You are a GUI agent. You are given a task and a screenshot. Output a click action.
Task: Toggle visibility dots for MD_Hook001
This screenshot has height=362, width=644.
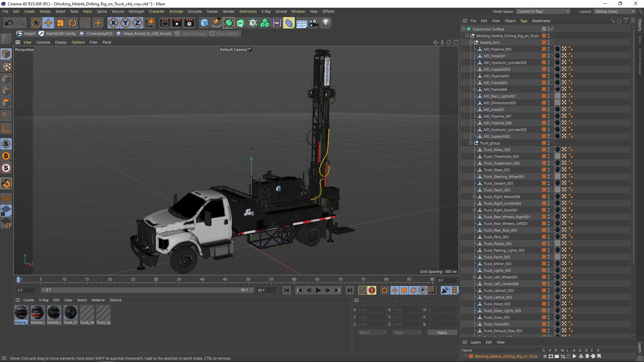[549, 56]
